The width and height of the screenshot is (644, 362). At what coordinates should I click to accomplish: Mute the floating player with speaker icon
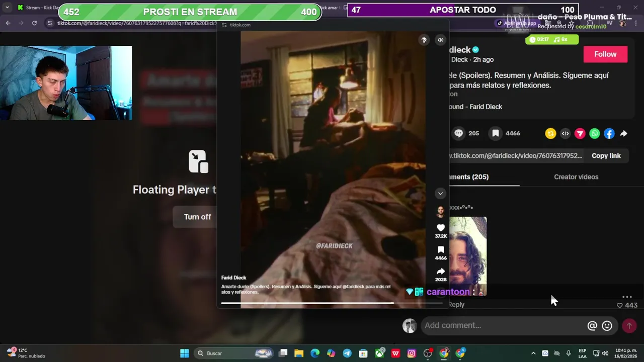(x=440, y=40)
